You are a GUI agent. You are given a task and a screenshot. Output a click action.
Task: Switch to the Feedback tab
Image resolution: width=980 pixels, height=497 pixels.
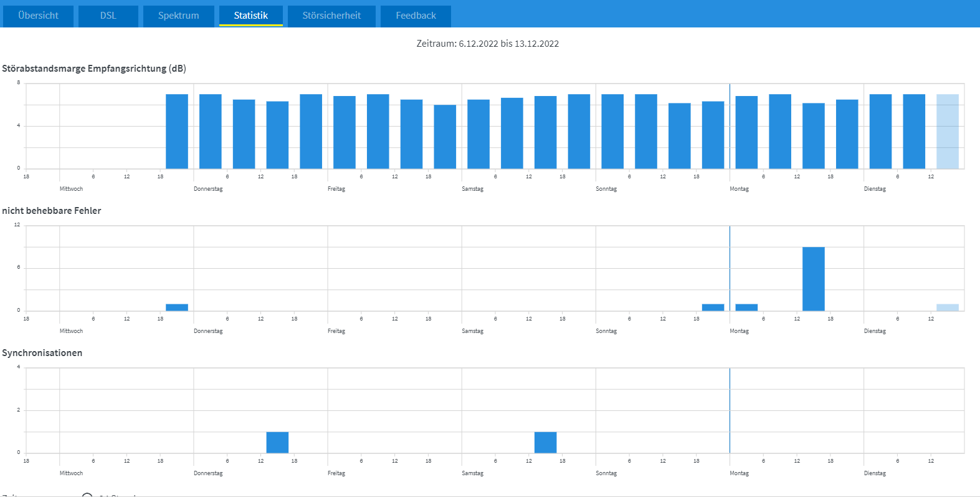pos(416,16)
